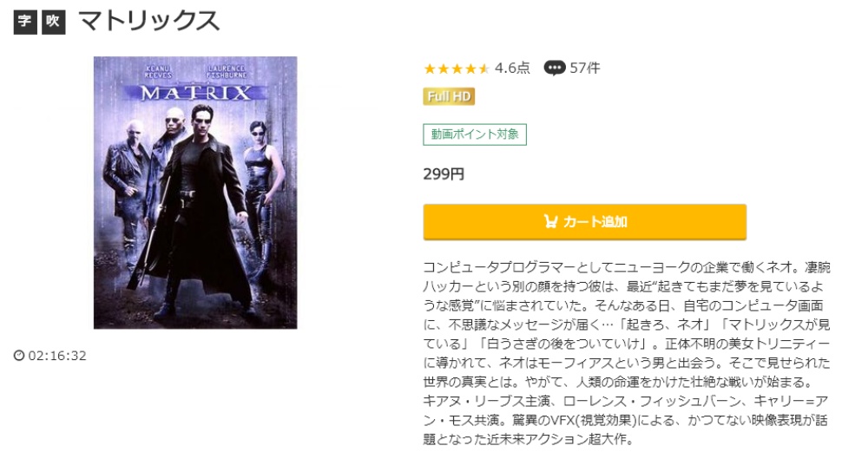
Task: Click the マトリックス title heading
Action: (149, 22)
